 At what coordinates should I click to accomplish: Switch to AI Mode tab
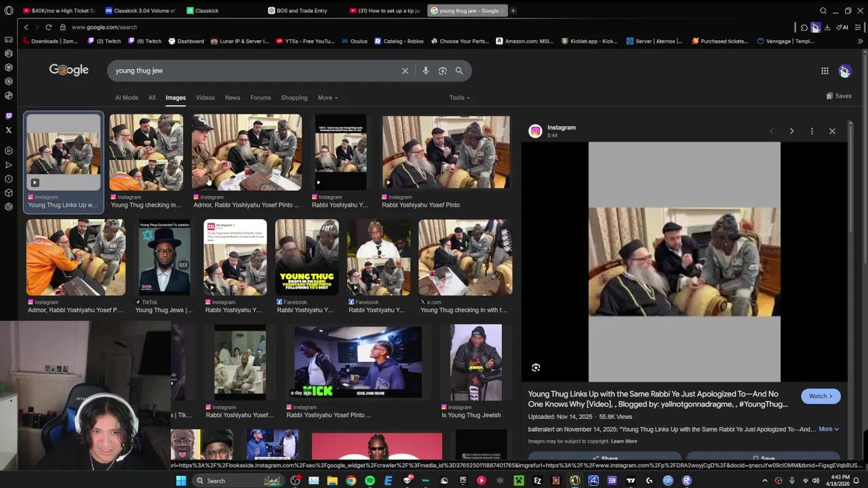point(127,98)
